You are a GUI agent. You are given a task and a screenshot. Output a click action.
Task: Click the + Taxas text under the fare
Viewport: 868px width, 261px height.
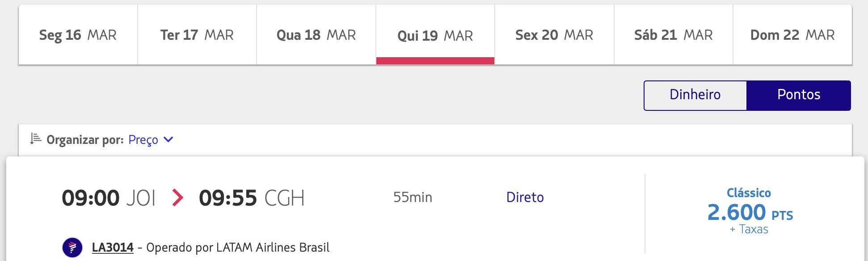point(749,229)
